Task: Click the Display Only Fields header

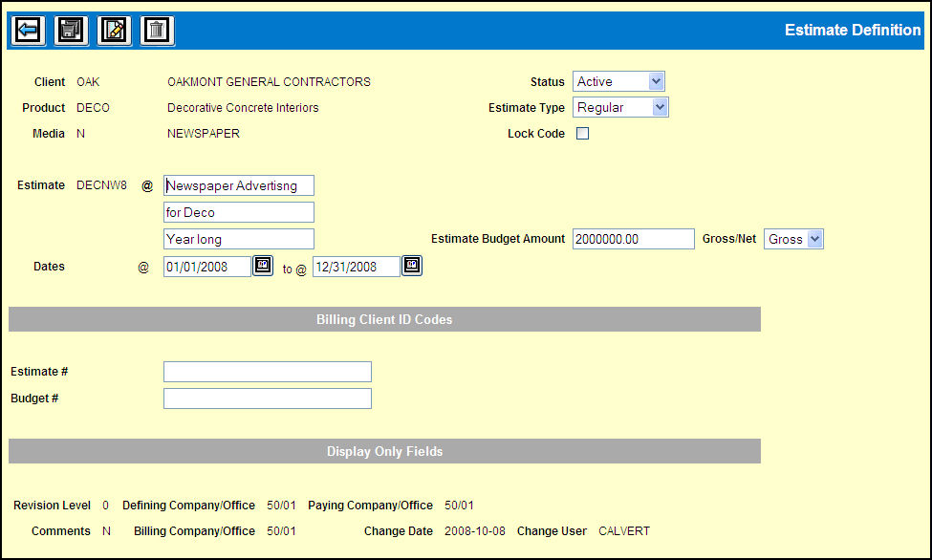Action: (x=384, y=451)
